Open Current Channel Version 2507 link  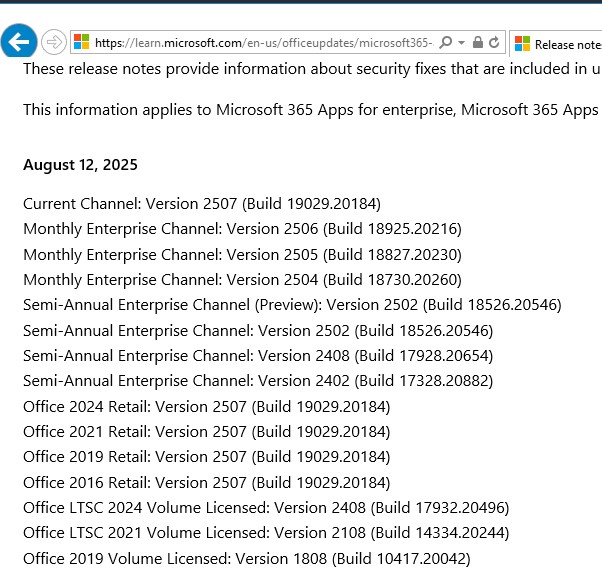click(202, 204)
